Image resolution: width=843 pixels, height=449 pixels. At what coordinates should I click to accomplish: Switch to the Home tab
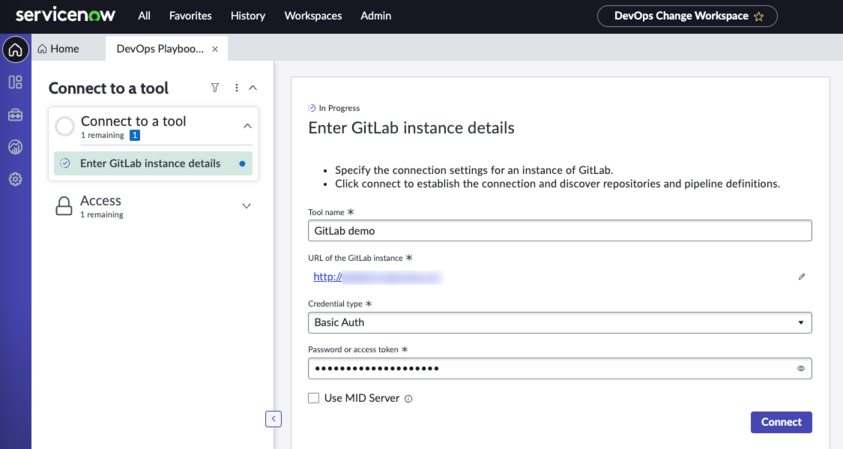point(58,49)
